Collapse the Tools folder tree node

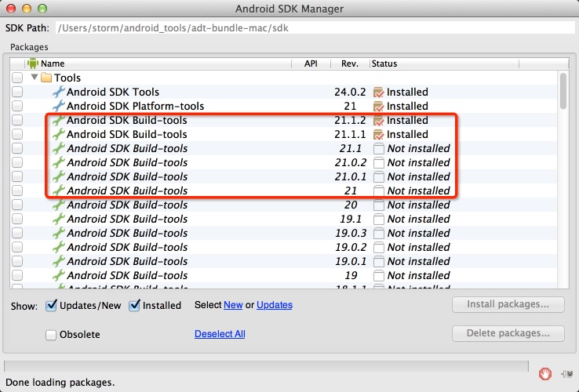coord(35,78)
